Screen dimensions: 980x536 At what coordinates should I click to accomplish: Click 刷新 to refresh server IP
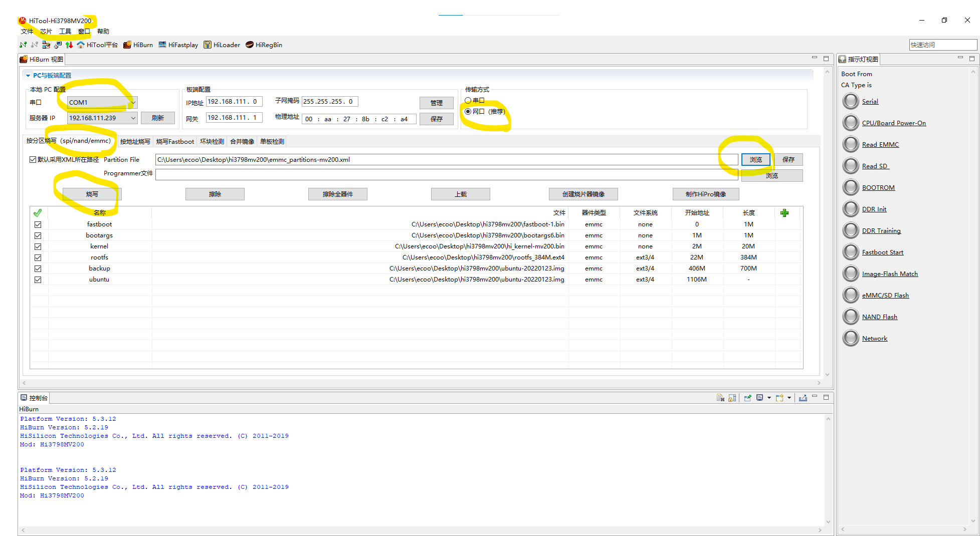(x=158, y=118)
